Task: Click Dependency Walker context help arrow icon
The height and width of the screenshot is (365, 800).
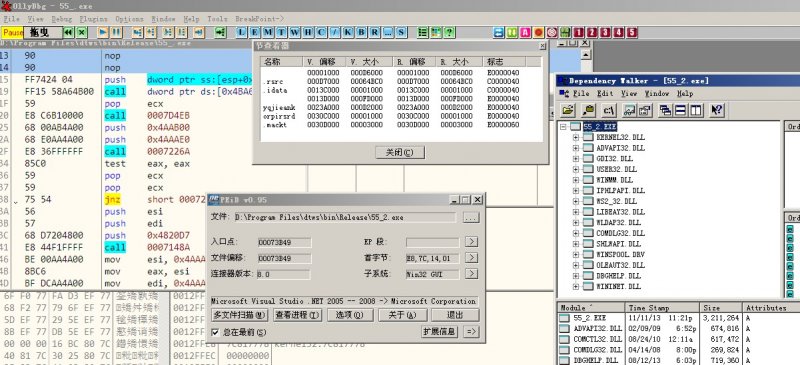Action: (717, 110)
